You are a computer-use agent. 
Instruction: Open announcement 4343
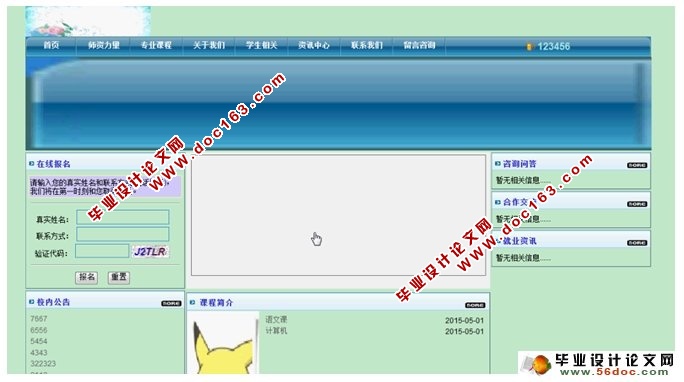pyautogui.click(x=39, y=352)
